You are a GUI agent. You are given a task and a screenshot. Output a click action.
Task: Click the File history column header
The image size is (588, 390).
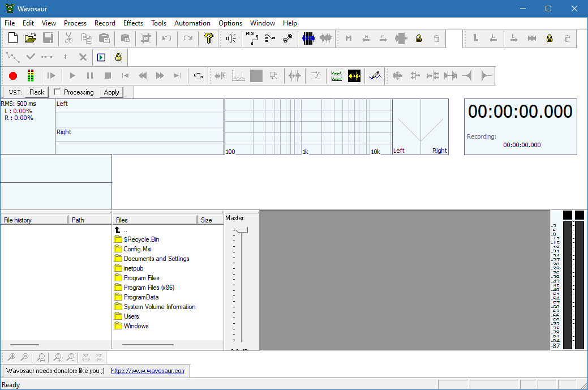click(x=34, y=220)
